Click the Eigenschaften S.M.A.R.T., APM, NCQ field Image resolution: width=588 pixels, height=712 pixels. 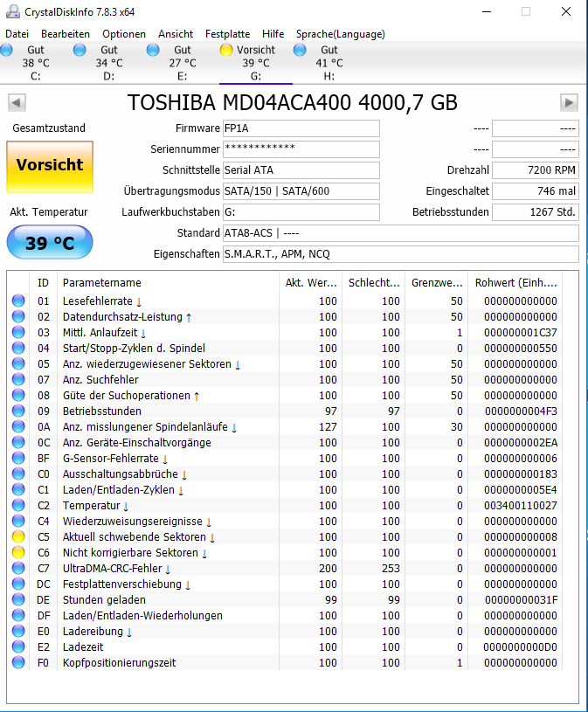[401, 254]
